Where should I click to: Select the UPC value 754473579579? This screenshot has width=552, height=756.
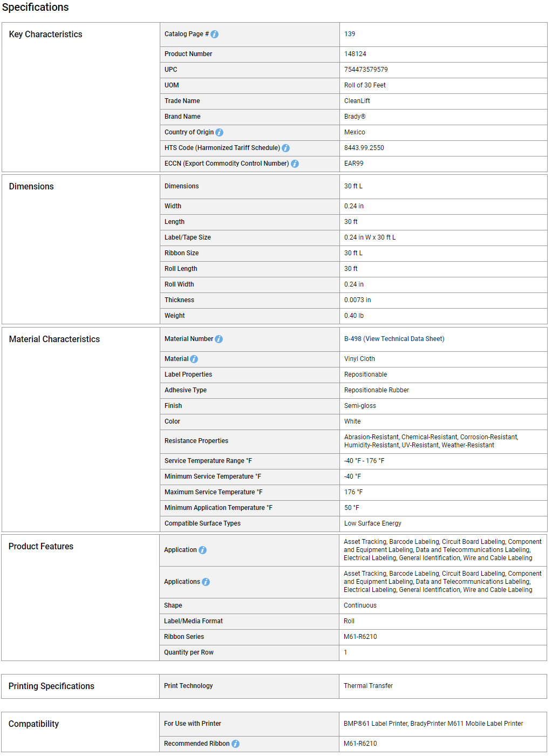[x=366, y=70]
